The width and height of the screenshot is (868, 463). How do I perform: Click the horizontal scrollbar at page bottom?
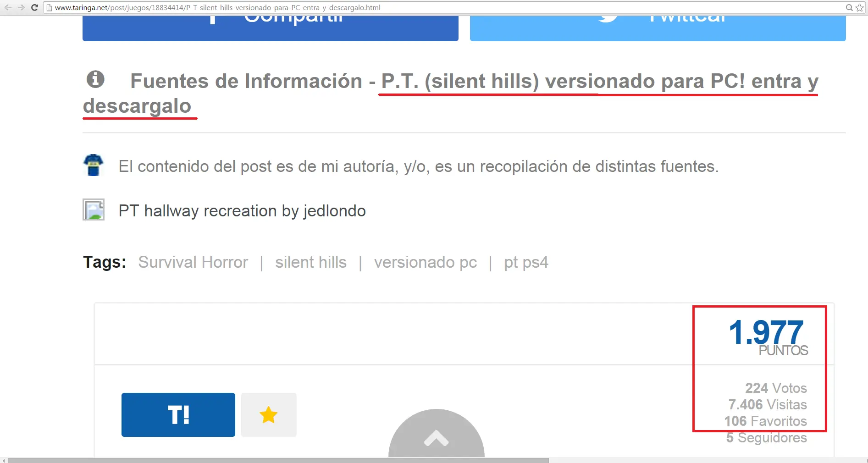[x=278, y=460]
